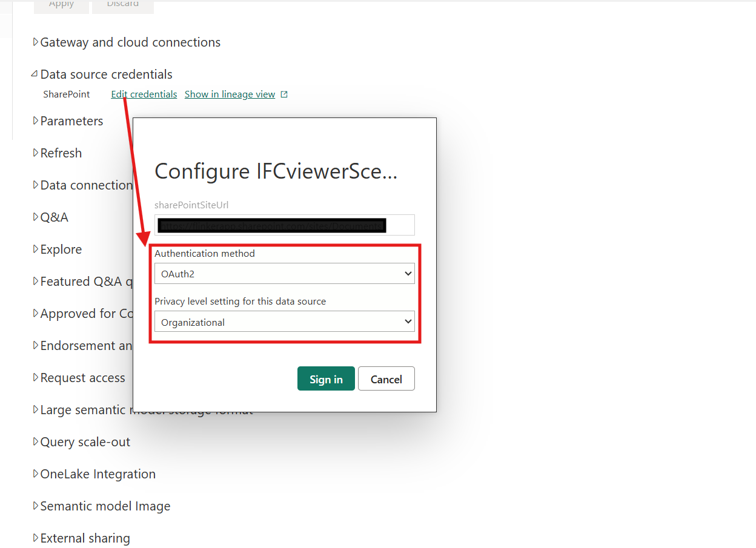Expand the Request access section
Screen dimensions: 756x548
(x=79, y=378)
